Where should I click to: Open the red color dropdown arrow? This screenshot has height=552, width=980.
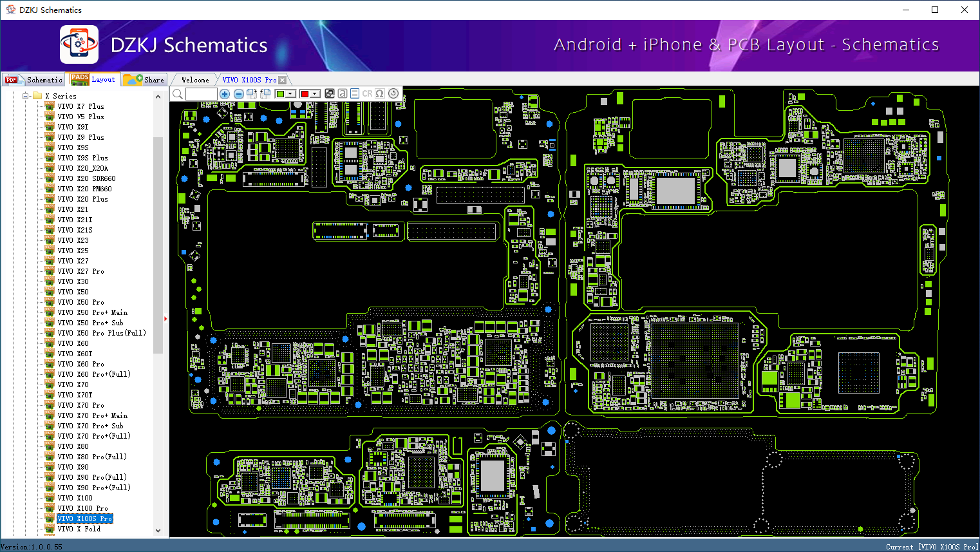(315, 94)
